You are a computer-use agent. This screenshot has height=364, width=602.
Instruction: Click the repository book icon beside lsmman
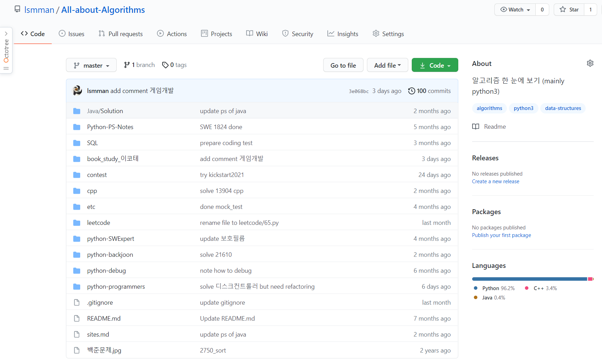click(17, 9)
